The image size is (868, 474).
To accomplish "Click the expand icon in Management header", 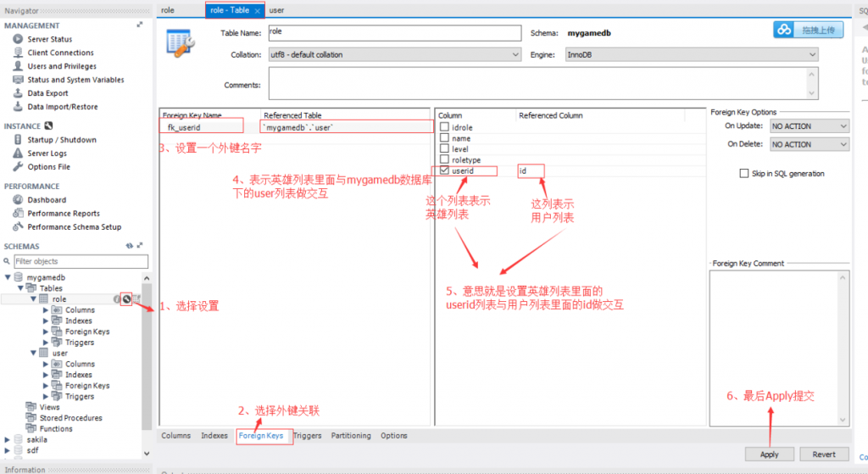I will 140,25.
